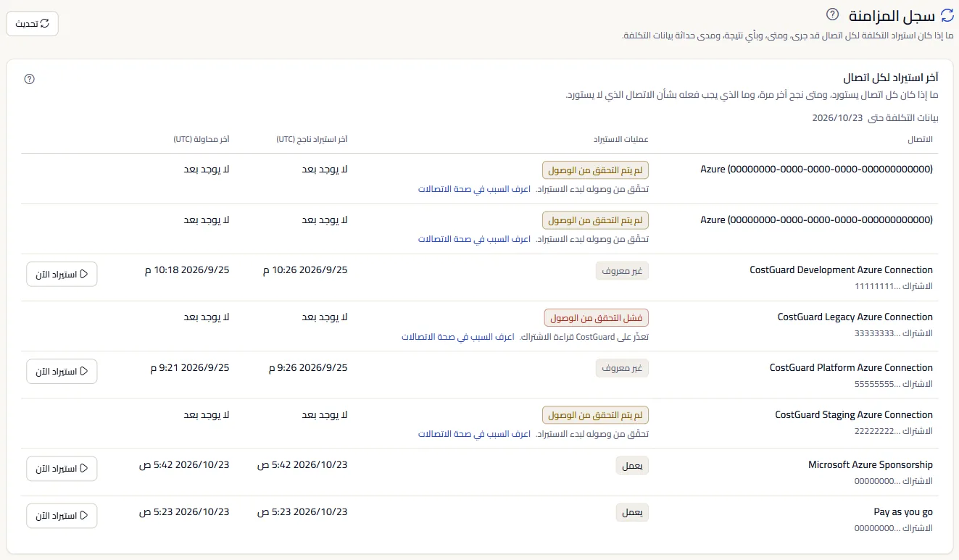Click 9:26 م last successful import time
The image size is (959, 560).
[308, 367]
